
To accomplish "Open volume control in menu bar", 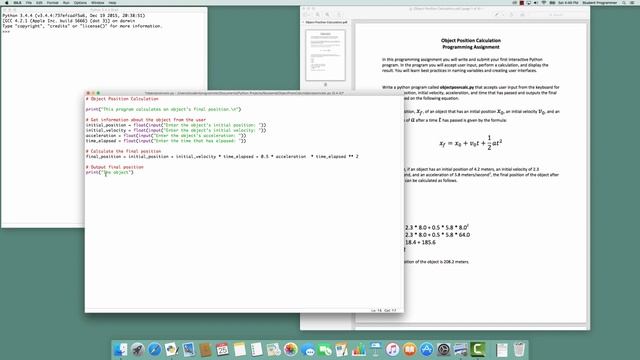I will coord(536,2).
